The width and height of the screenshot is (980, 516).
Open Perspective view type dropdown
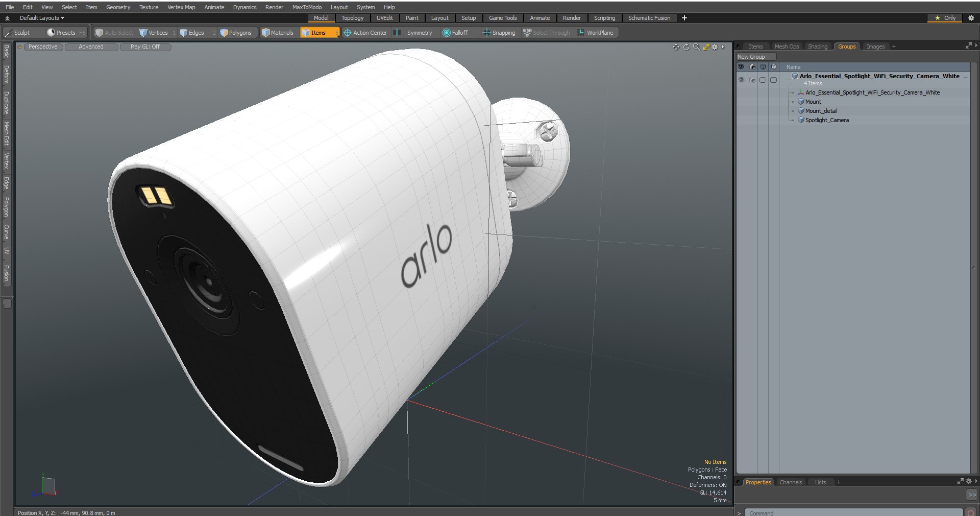43,47
